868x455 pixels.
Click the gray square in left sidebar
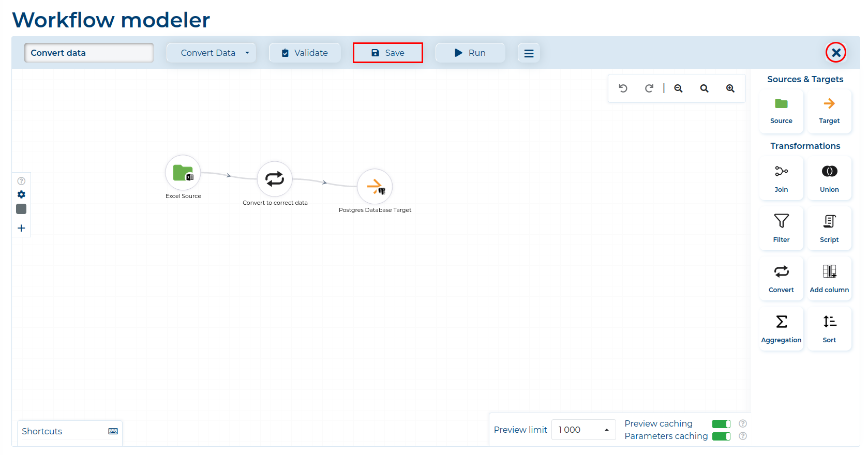[21, 209]
